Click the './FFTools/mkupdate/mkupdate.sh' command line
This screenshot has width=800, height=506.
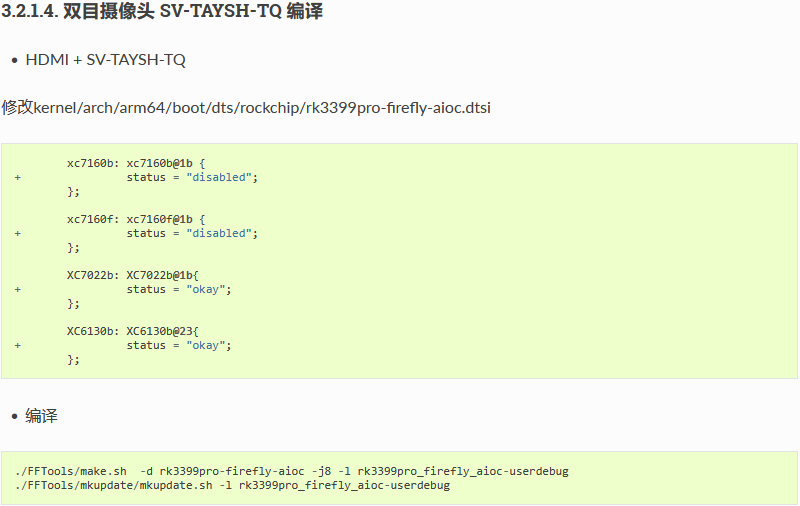click(x=233, y=486)
